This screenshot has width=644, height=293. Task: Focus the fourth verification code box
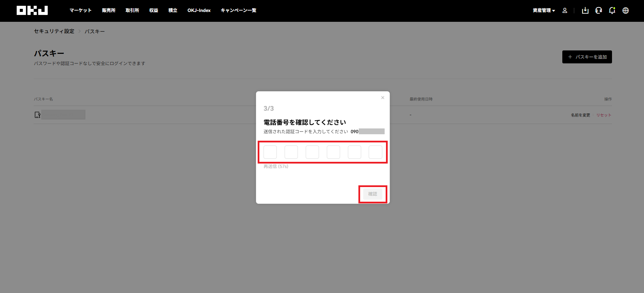tap(334, 152)
